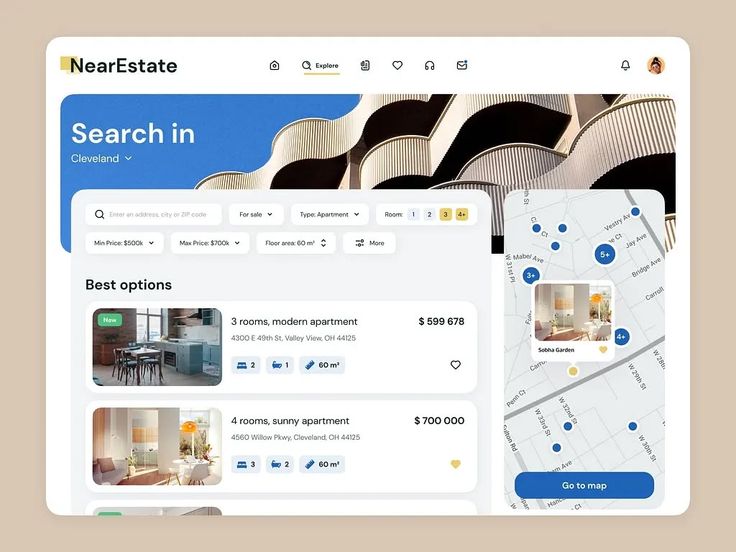Unfavorite the 4 rooms sunny apartment
The height and width of the screenshot is (552, 736).
456,464
